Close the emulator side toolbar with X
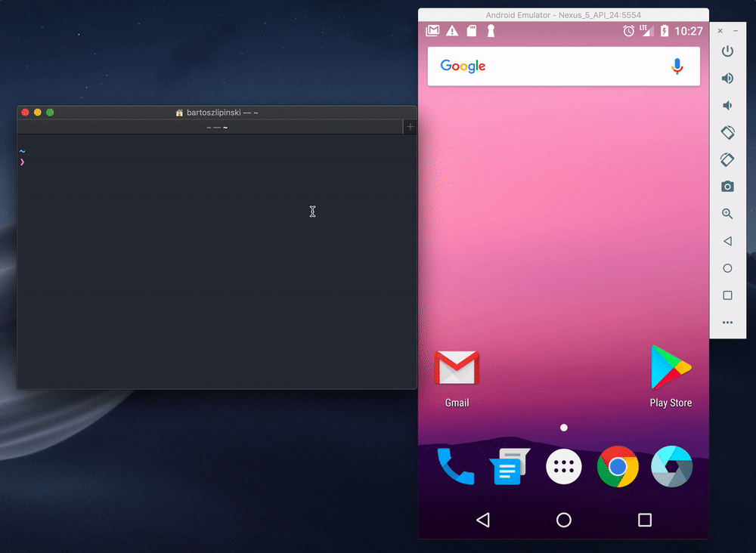Image resolution: width=756 pixels, height=553 pixels. 720,31
